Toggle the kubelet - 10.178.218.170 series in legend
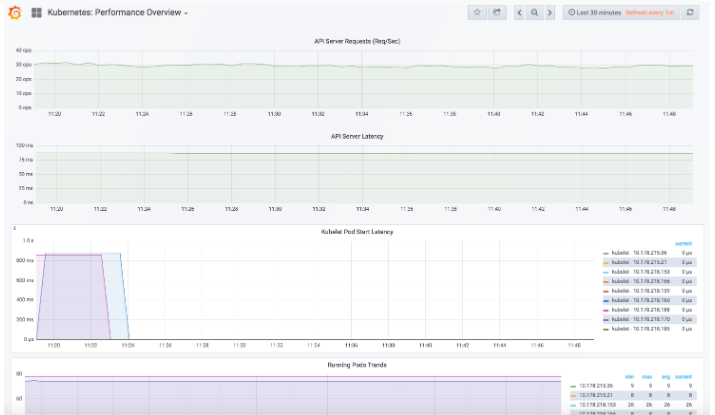Viewport: 715px width, 415px height. [641, 319]
